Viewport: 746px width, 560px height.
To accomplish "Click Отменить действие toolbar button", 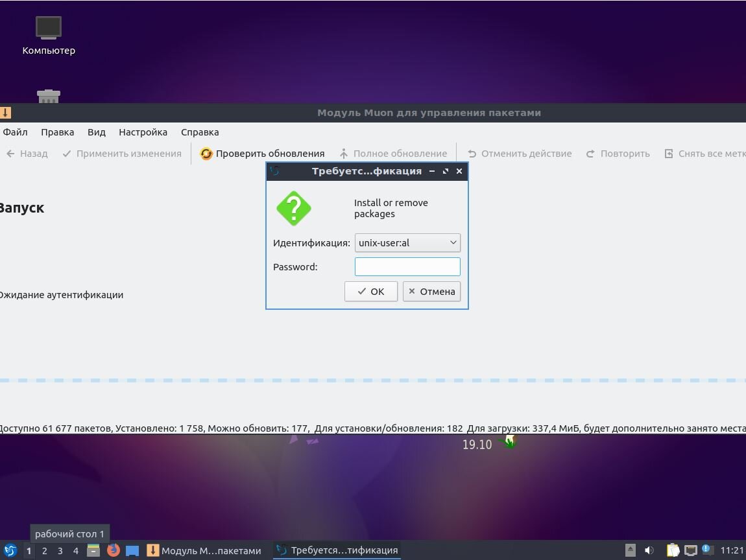I will (520, 154).
